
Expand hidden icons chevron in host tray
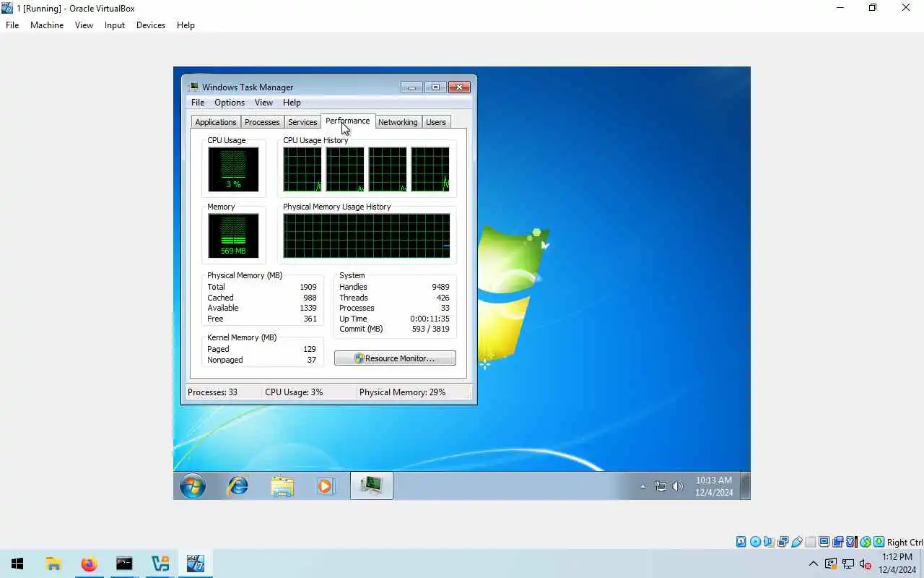point(814,564)
